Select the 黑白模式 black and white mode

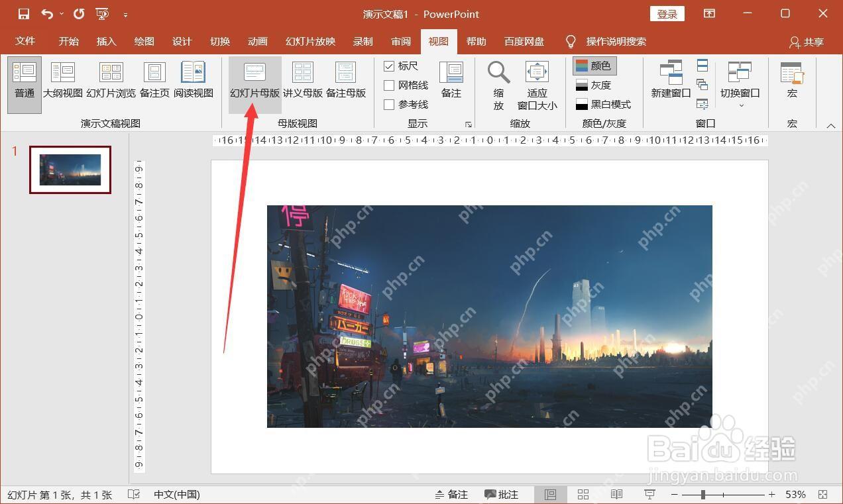click(604, 104)
